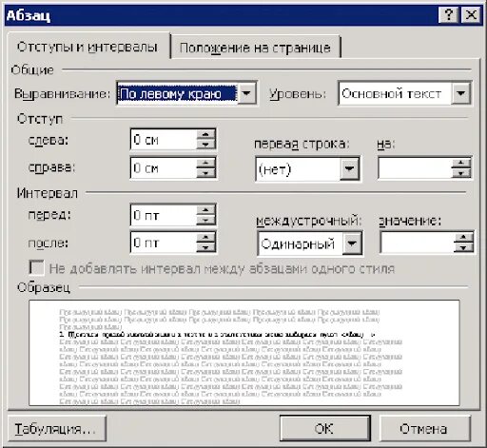
Task: Click the первая строка (нет) field
Action: [299, 168]
